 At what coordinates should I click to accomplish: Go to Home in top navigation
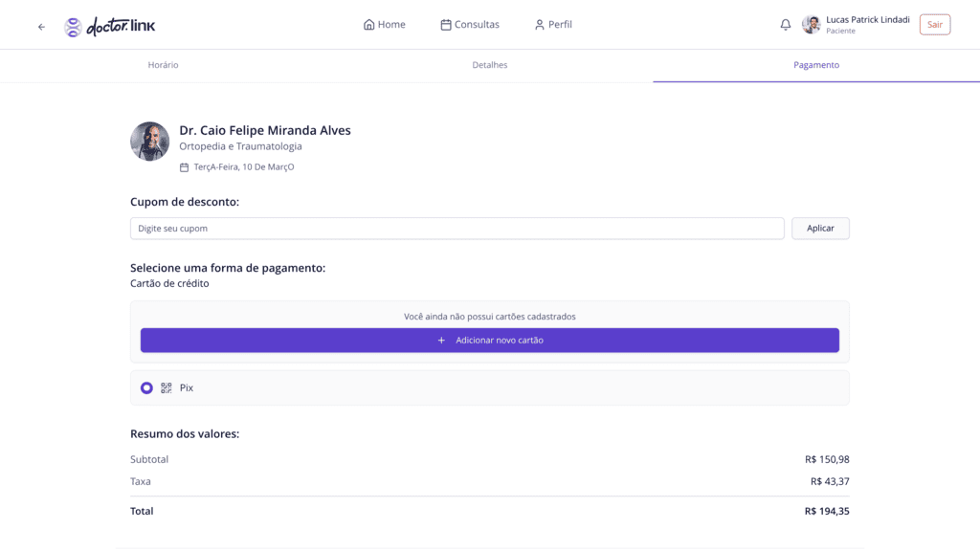[385, 25]
